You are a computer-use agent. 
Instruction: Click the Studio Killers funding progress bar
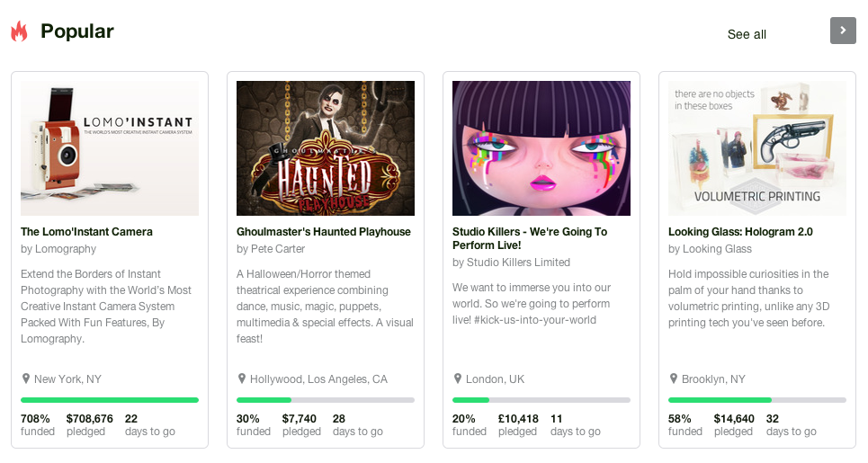tap(541, 400)
